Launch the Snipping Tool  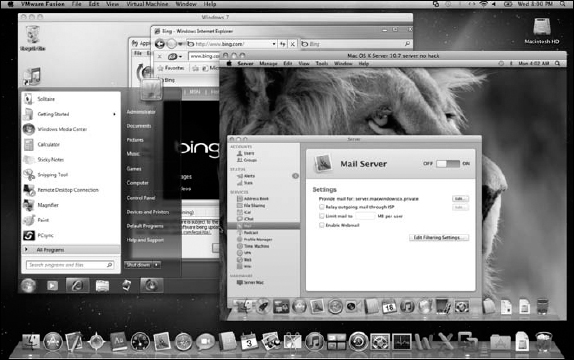point(71,175)
